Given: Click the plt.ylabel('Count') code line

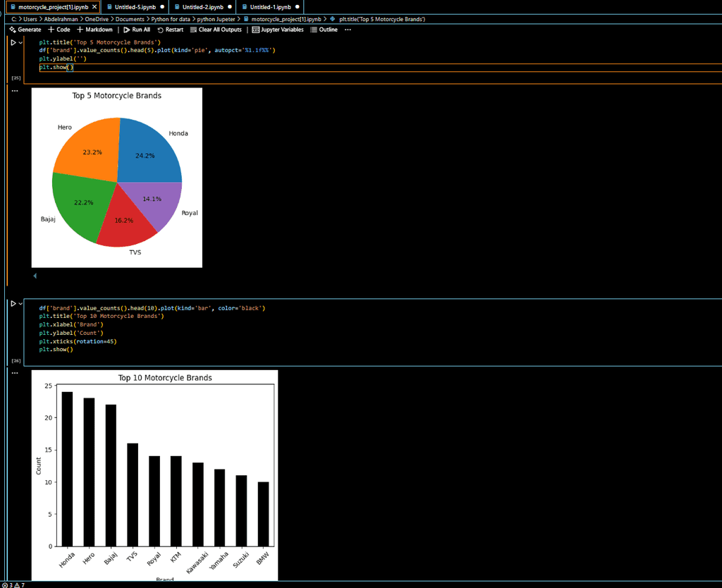Looking at the screenshot, I should click(71, 333).
